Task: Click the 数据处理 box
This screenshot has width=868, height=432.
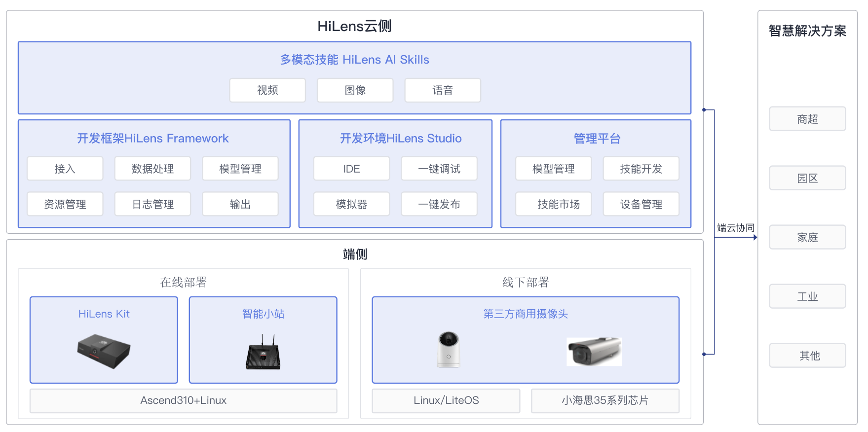Action: [x=152, y=169]
